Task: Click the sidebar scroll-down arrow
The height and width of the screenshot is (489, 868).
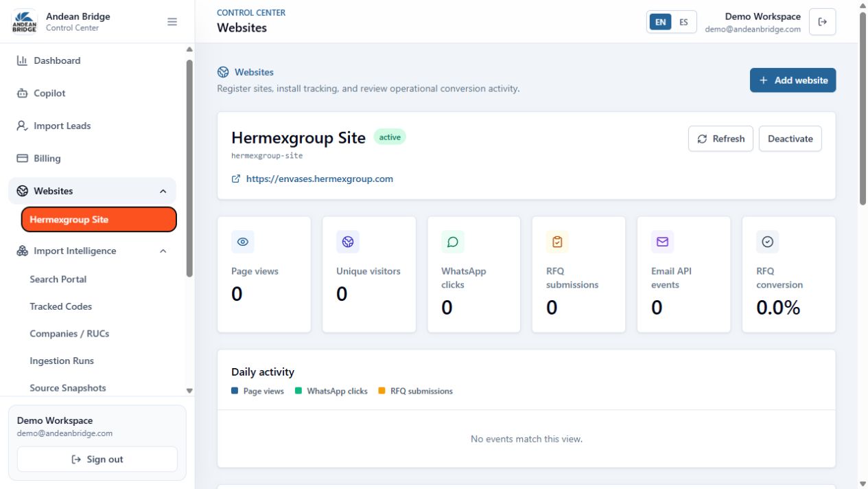Action: tap(189, 391)
